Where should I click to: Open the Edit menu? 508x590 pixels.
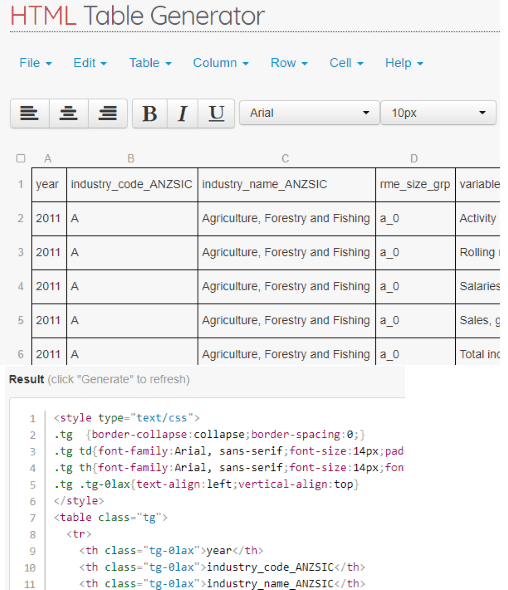[x=90, y=63]
